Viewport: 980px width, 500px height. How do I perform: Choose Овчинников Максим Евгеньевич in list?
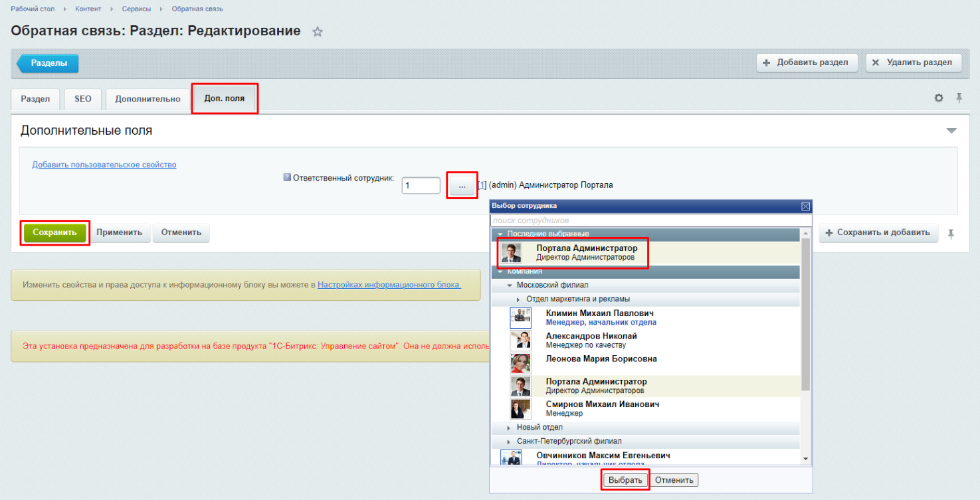[645, 457]
